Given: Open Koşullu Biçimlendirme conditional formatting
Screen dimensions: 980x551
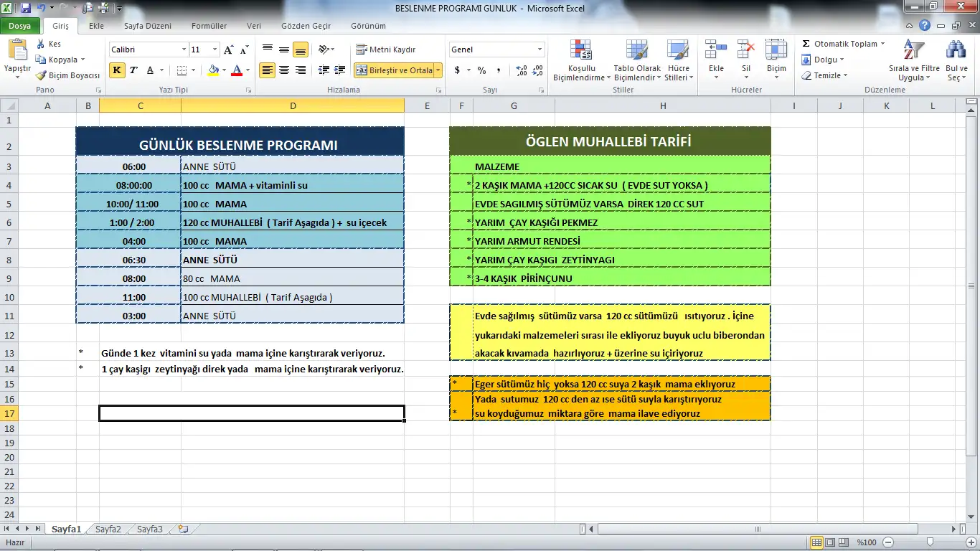Looking at the screenshot, I should (x=580, y=52).
